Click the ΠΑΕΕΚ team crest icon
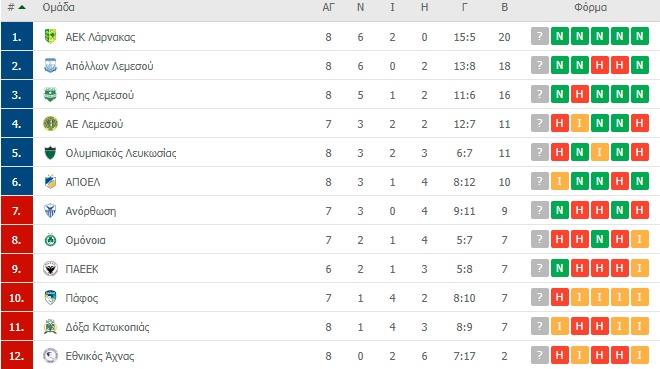 [x=51, y=269]
